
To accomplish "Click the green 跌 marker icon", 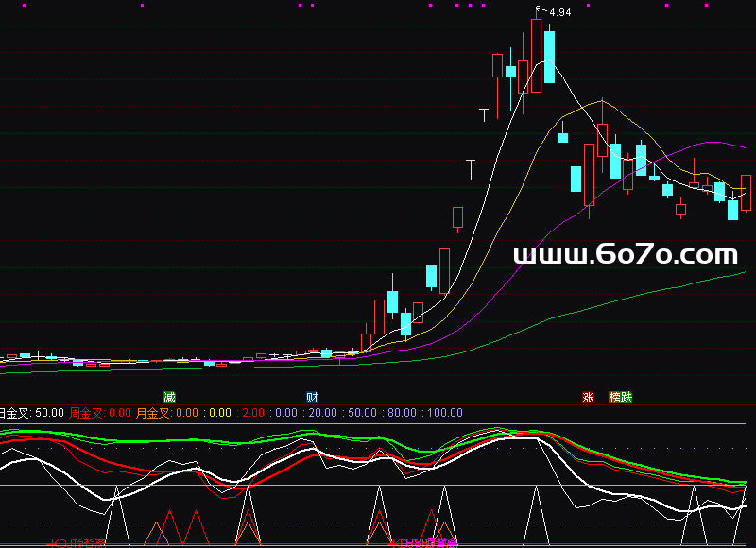I will 626,397.
